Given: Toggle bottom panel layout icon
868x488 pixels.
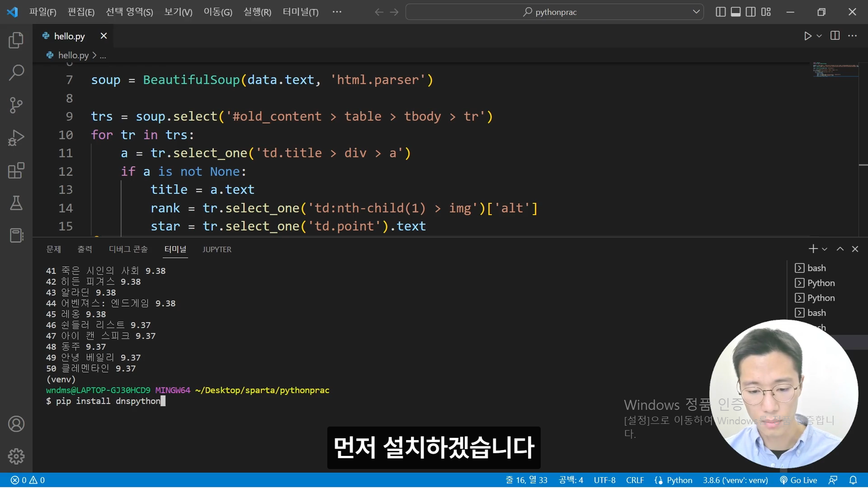Looking at the screenshot, I should tap(736, 12).
